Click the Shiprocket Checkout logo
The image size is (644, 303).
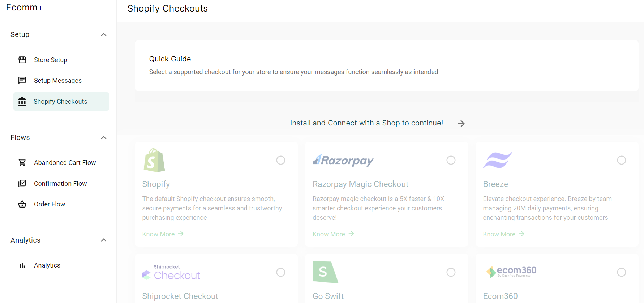pyautogui.click(x=171, y=272)
